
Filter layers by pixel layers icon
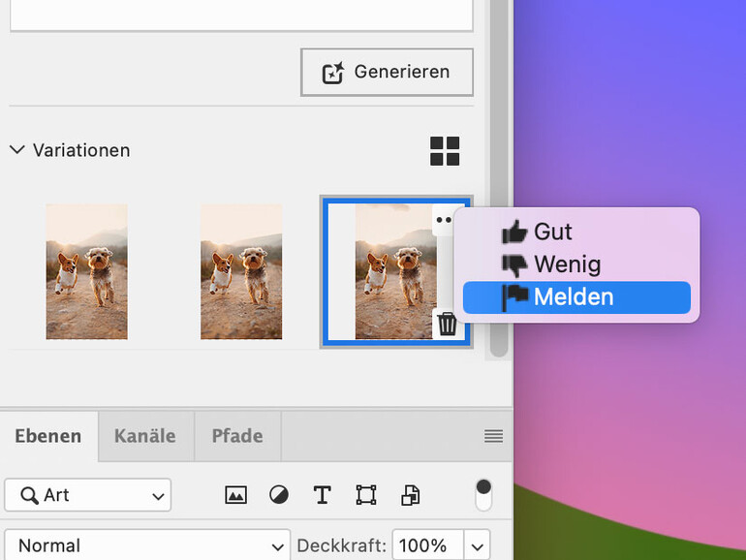coord(235,495)
